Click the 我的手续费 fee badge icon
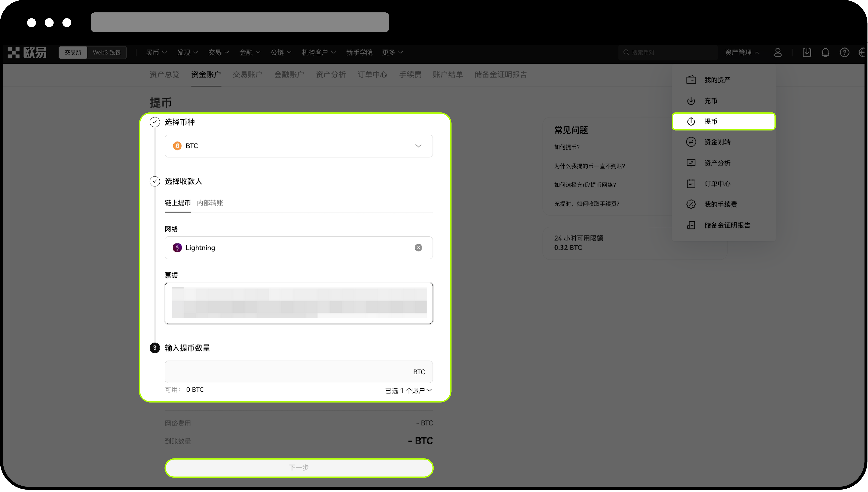This screenshot has width=868, height=492. pyautogui.click(x=691, y=204)
